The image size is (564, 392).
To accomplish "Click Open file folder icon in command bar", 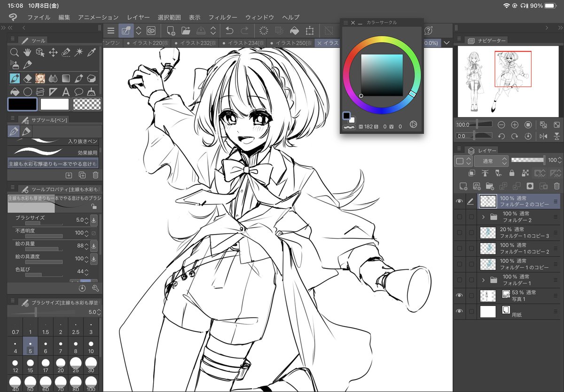I will 186,31.
